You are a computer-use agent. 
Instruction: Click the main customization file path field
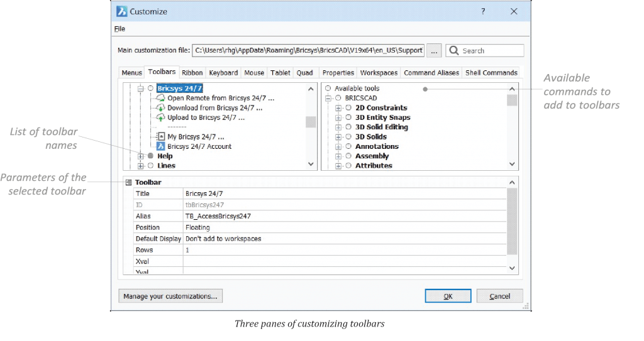point(308,50)
